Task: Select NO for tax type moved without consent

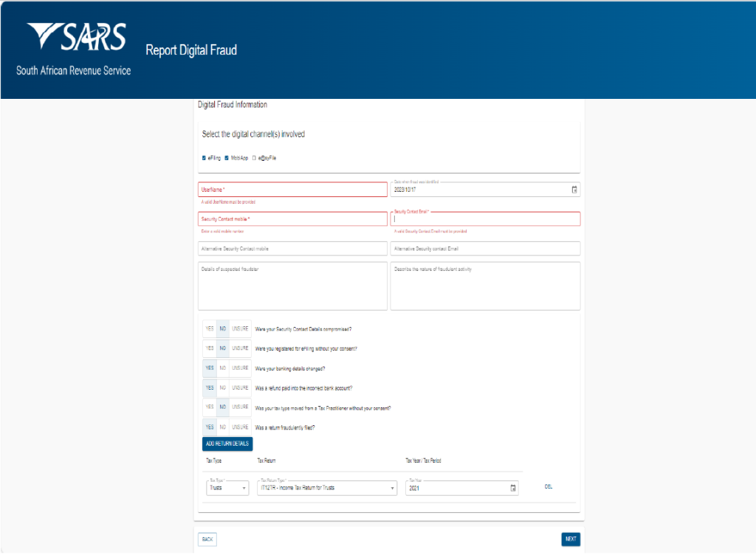Action: (x=221, y=407)
